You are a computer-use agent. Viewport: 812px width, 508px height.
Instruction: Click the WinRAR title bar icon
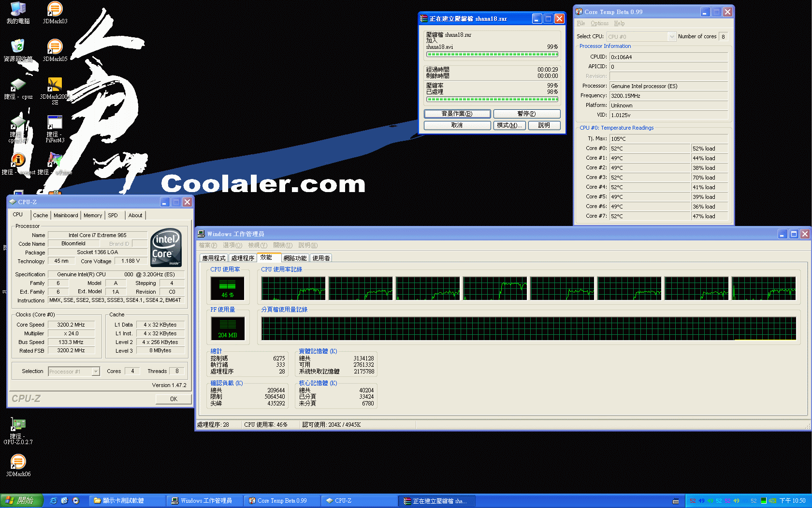click(x=424, y=18)
